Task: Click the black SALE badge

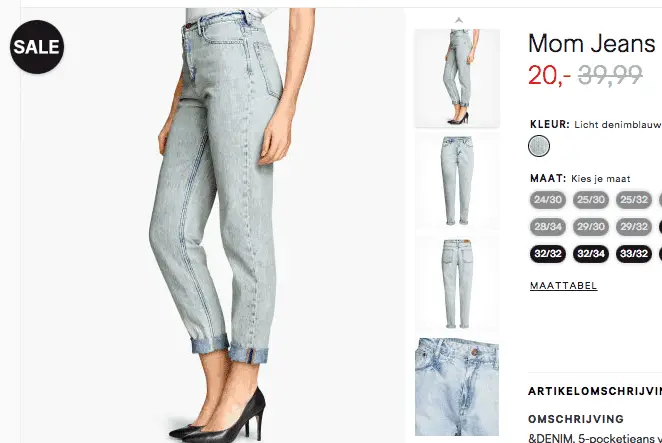Action: pyautogui.click(x=37, y=47)
